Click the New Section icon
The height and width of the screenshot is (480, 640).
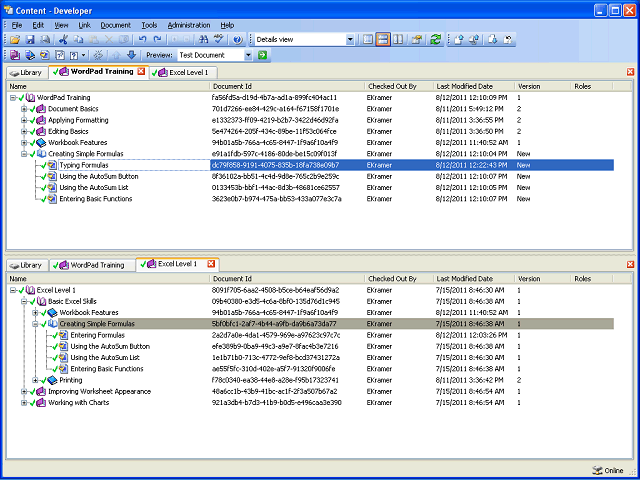pyautogui.click(x=30, y=55)
